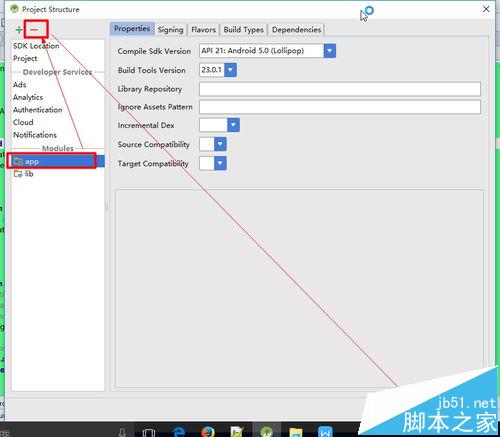Image resolution: width=500 pixels, height=437 pixels.
Task: Close the Project Structure dialog
Action: (486, 9)
